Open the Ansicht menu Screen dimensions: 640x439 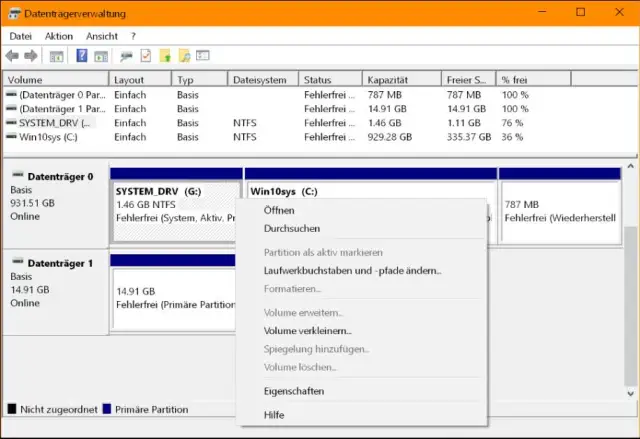pos(102,36)
